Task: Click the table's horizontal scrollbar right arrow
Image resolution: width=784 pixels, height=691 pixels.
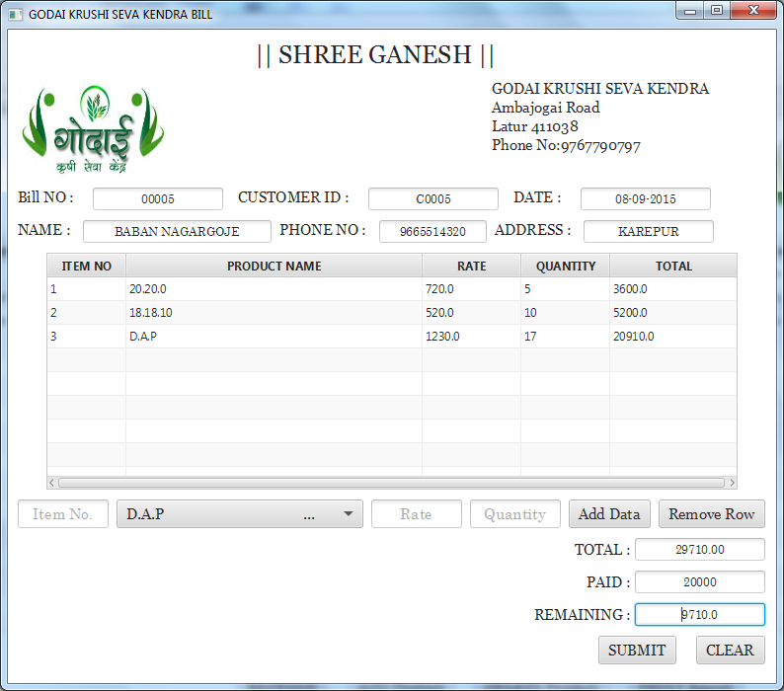Action: 732,483
